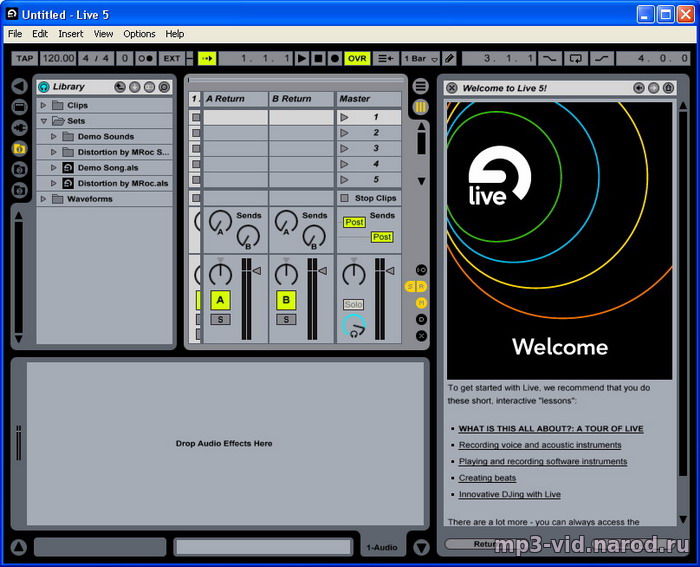Expand the Clips folder

(x=43, y=105)
